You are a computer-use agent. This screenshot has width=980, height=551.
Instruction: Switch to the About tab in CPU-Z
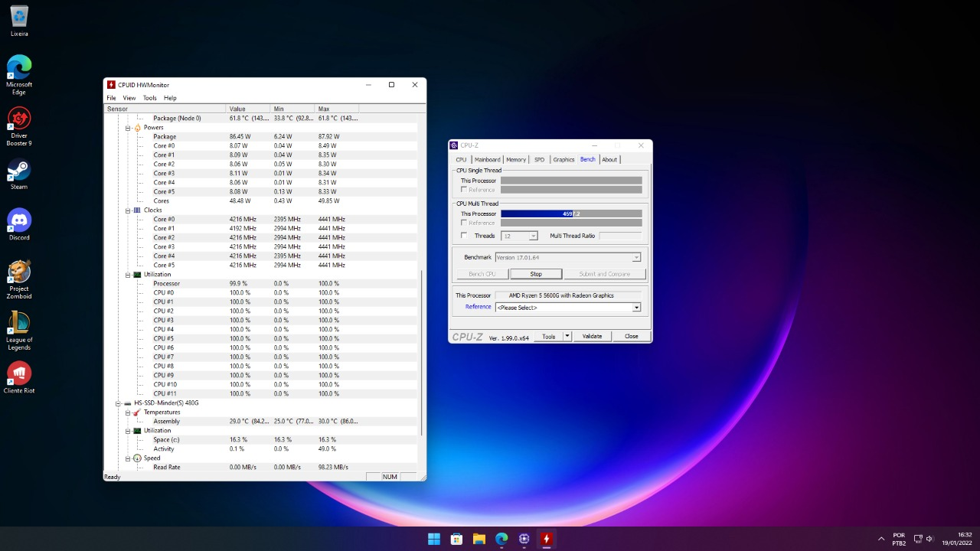pyautogui.click(x=609, y=160)
